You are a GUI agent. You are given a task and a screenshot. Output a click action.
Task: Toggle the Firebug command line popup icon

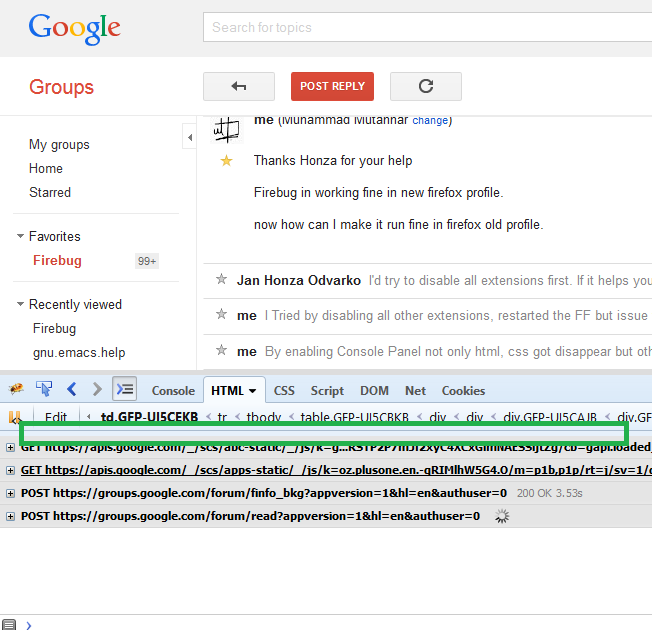coord(124,389)
